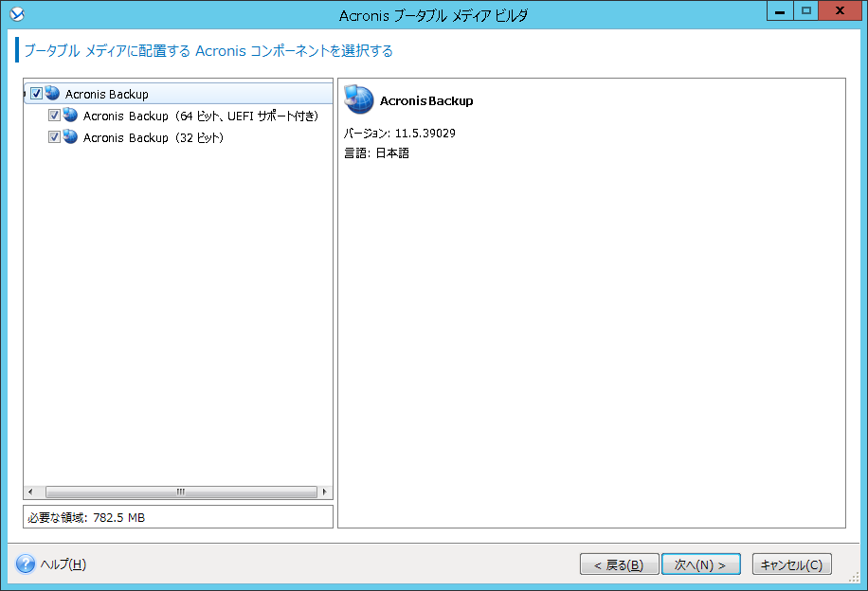Click the right scroll arrow of component tree
The image size is (868, 591).
(325, 492)
